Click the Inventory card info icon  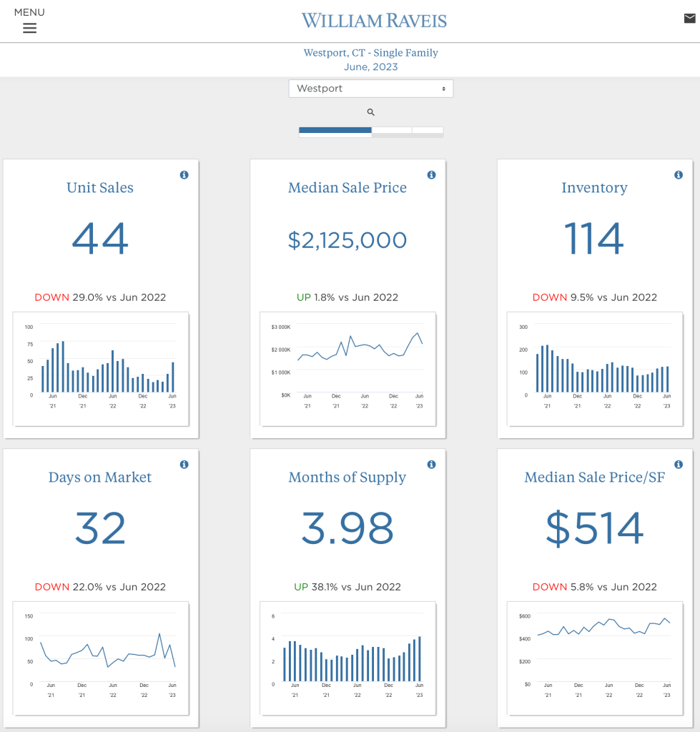pos(679,175)
